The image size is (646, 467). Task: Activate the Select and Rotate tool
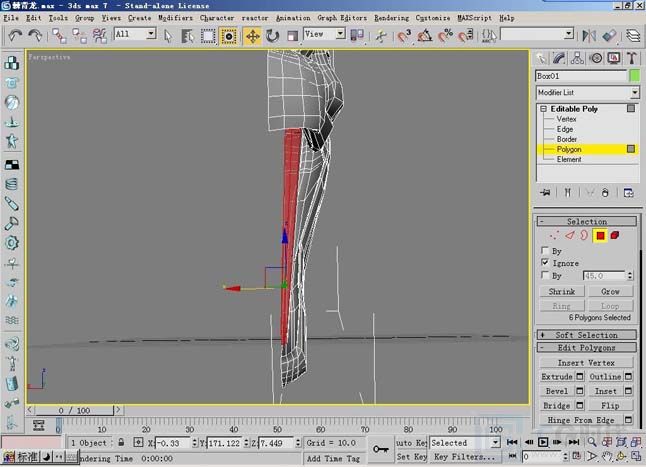click(272, 36)
